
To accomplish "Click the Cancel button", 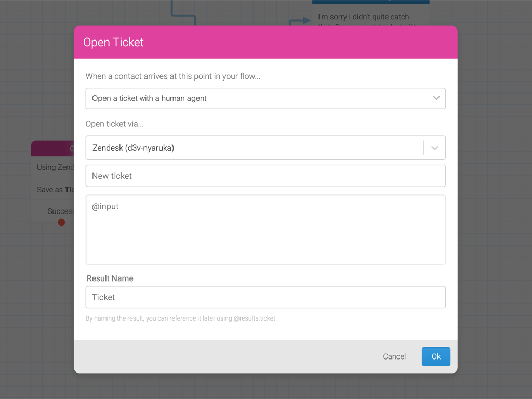I will click(x=394, y=356).
